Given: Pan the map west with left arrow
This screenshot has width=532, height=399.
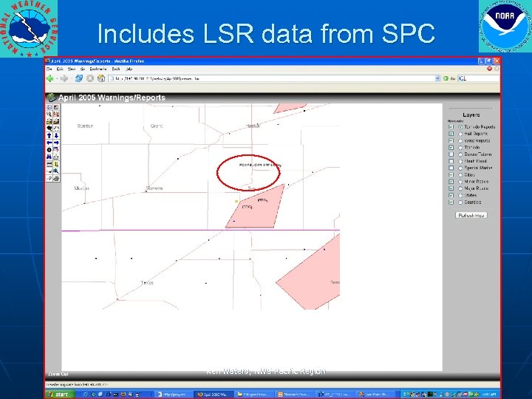Looking at the screenshot, I should point(50,143).
